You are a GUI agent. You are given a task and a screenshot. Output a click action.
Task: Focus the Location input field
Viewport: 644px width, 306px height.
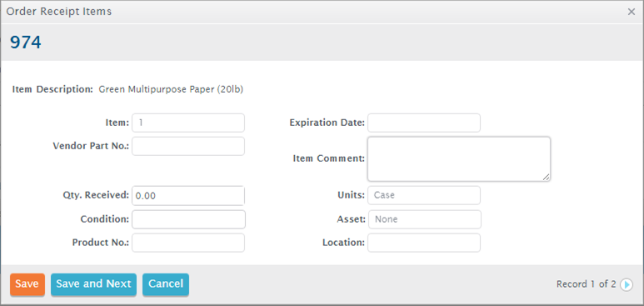pyautogui.click(x=424, y=243)
